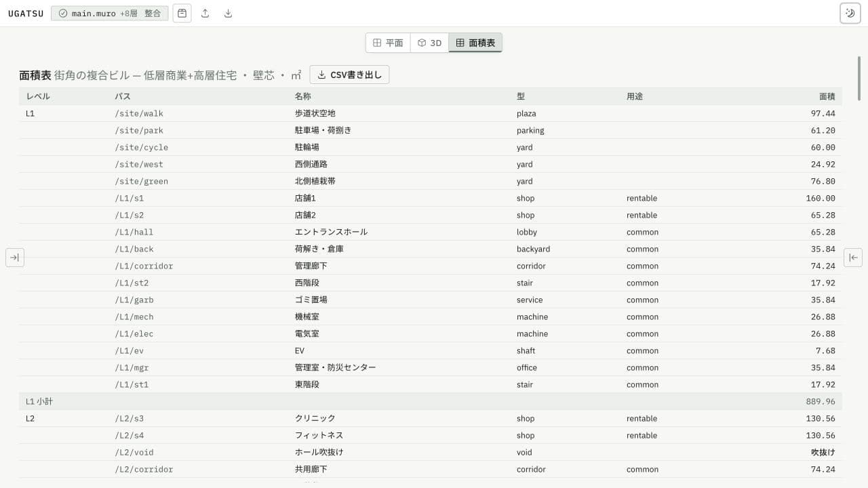
Task: Switch to the 平面 tab
Action: click(x=388, y=43)
